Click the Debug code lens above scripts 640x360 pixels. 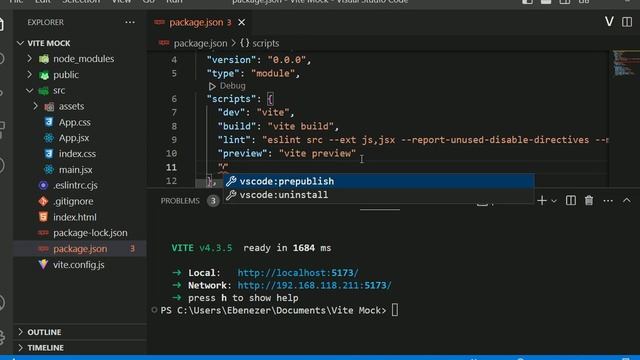[x=232, y=86]
